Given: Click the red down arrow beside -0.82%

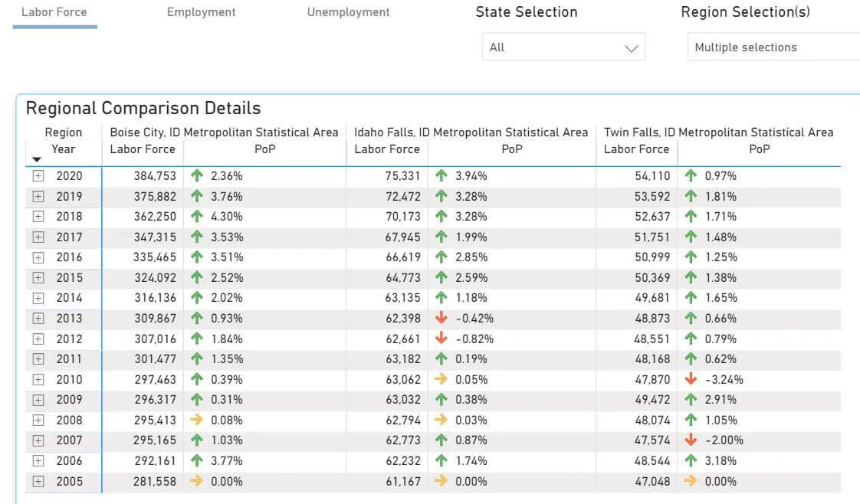Looking at the screenshot, I should pyautogui.click(x=441, y=338).
